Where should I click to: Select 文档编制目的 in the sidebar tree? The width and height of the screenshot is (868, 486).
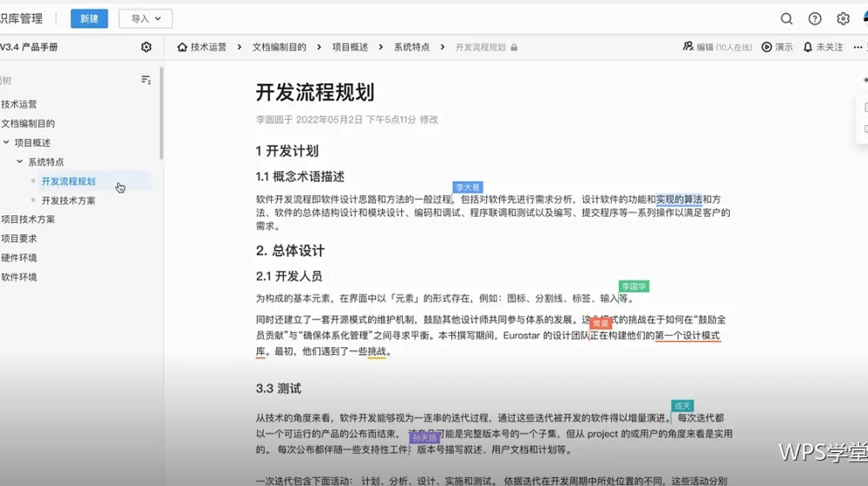tap(28, 123)
